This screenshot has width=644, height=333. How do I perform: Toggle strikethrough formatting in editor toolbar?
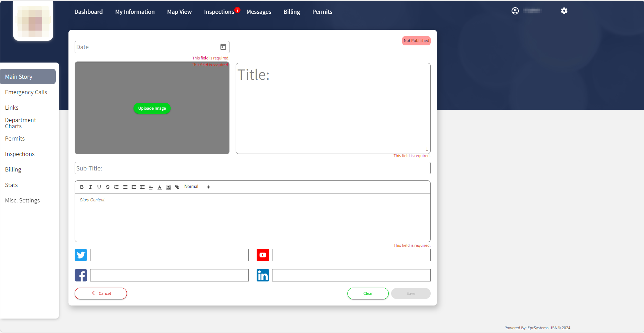pos(108,187)
